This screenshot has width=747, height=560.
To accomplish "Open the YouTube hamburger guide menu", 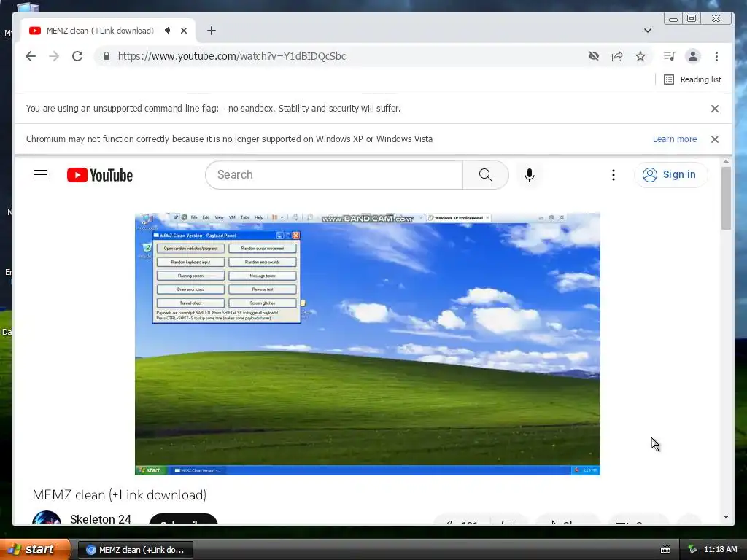I will pyautogui.click(x=41, y=175).
